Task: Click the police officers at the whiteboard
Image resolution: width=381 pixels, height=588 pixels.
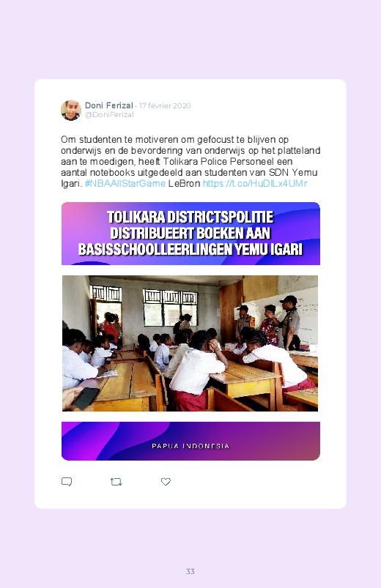Action: coord(268,322)
